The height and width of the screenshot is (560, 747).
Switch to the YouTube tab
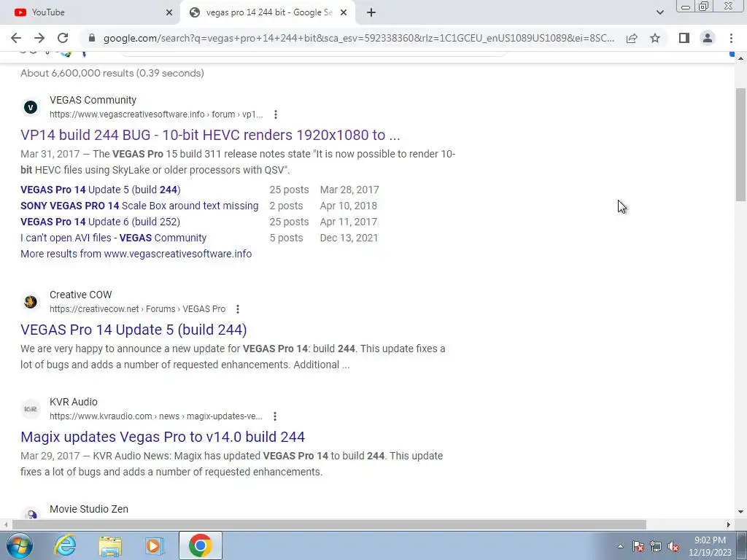coord(90,12)
